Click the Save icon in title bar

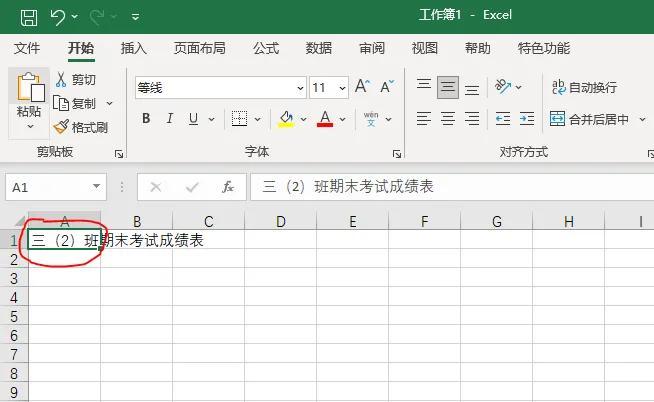point(29,16)
